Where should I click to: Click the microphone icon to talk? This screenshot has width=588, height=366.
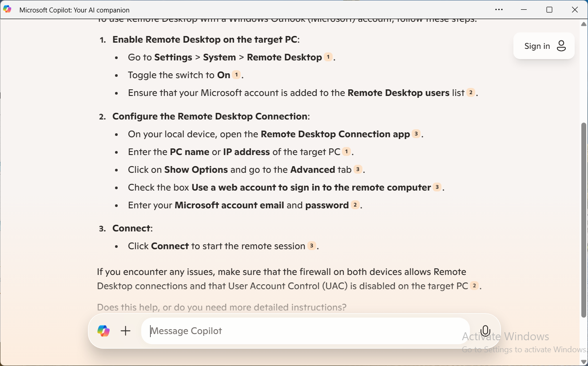(x=485, y=331)
